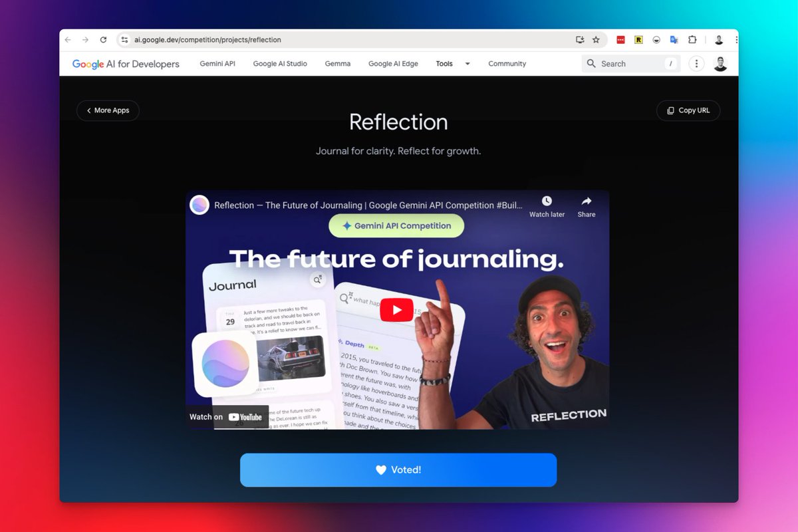Switch to the Gemini API menu item
Image resolution: width=798 pixels, height=532 pixels.
[217, 63]
